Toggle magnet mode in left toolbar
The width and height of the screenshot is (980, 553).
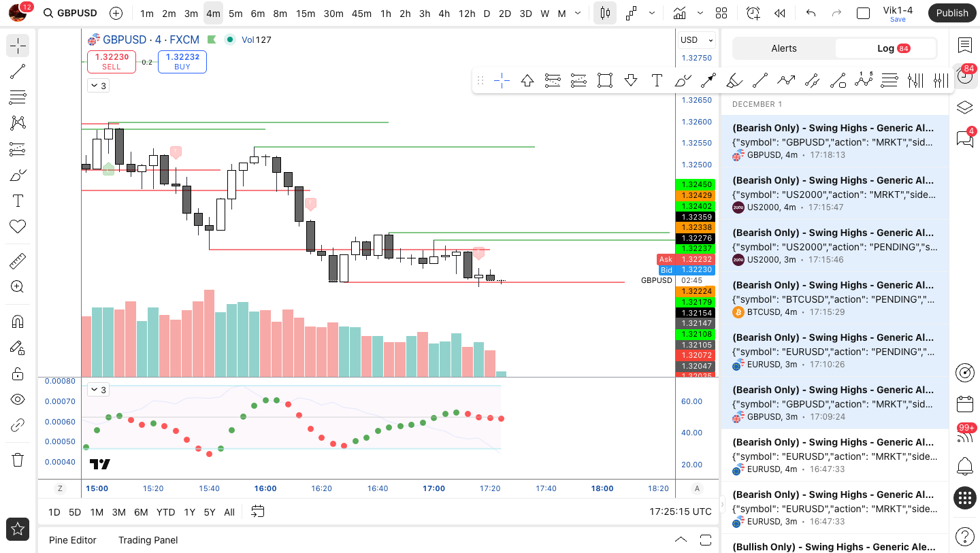pyautogui.click(x=18, y=322)
